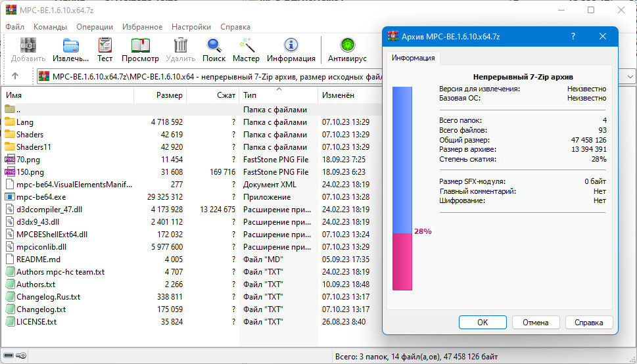Click the Shaders folder icon
This screenshot has height=364, width=637.
coord(10,135)
